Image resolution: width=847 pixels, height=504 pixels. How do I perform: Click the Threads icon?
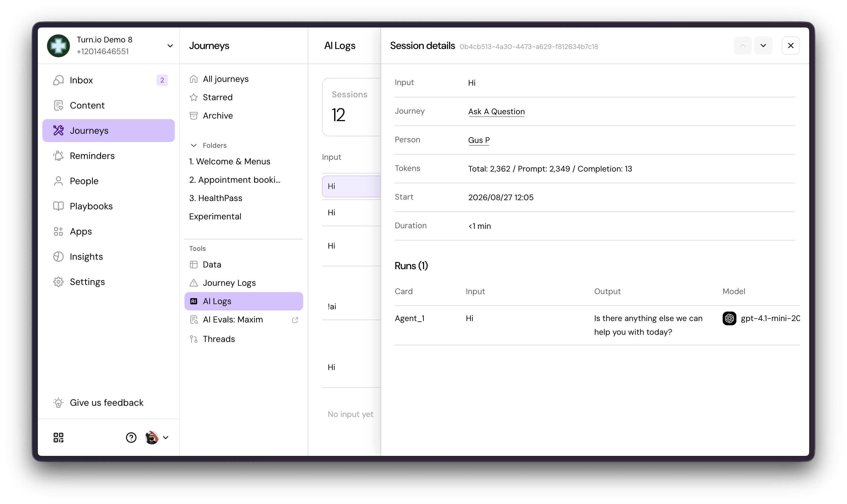194,339
